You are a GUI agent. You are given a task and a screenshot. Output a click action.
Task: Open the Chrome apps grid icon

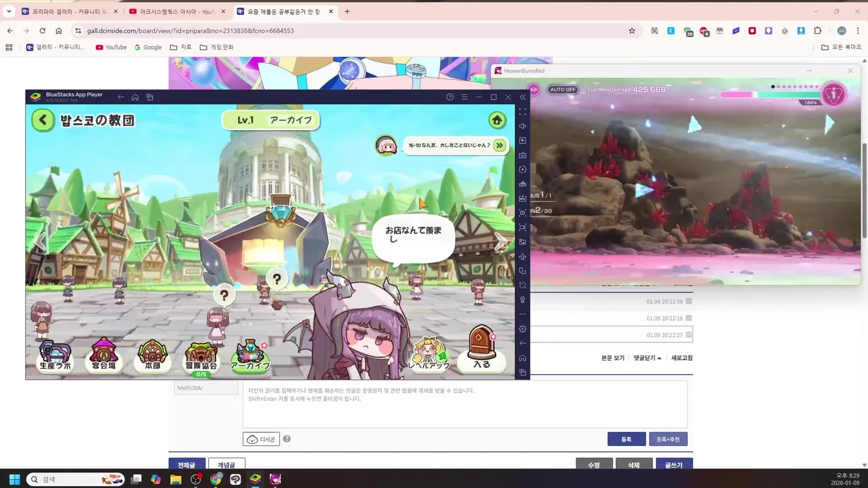pos(9,47)
